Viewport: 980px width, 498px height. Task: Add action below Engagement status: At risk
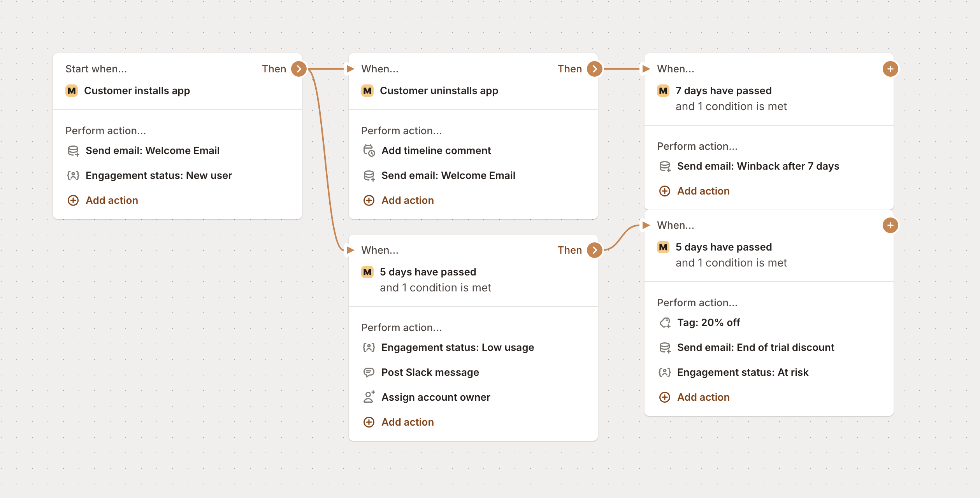[703, 397]
